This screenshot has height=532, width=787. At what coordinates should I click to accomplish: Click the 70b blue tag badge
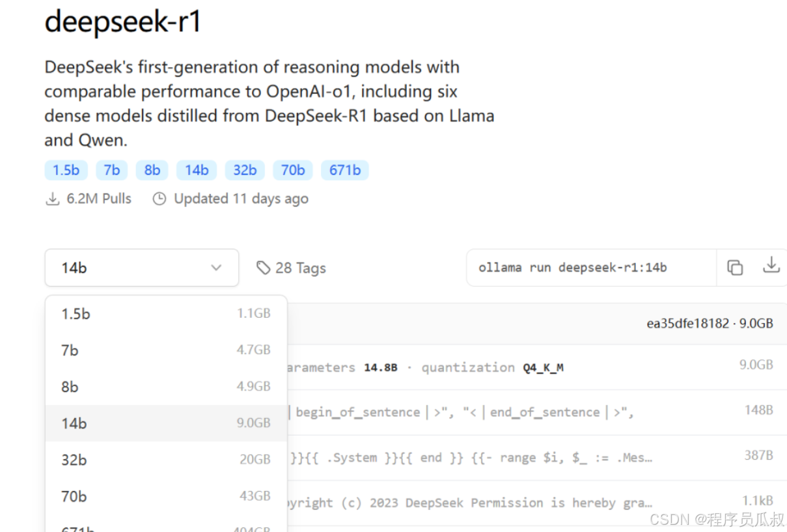click(293, 170)
